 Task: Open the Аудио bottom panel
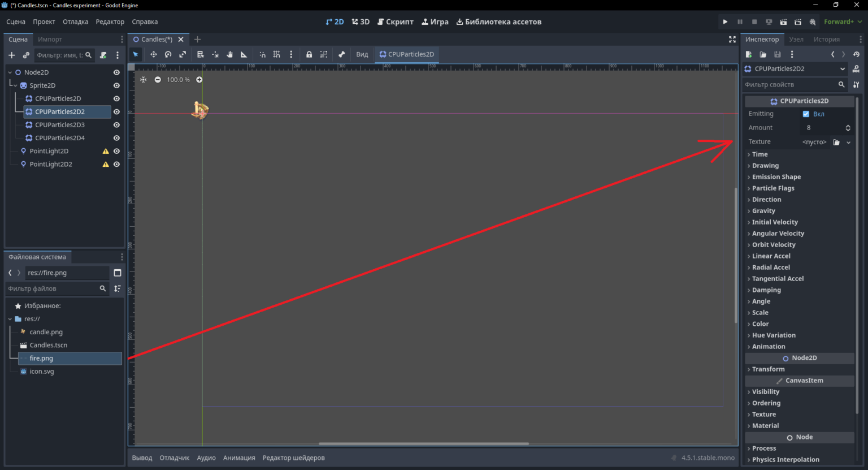tap(206, 458)
